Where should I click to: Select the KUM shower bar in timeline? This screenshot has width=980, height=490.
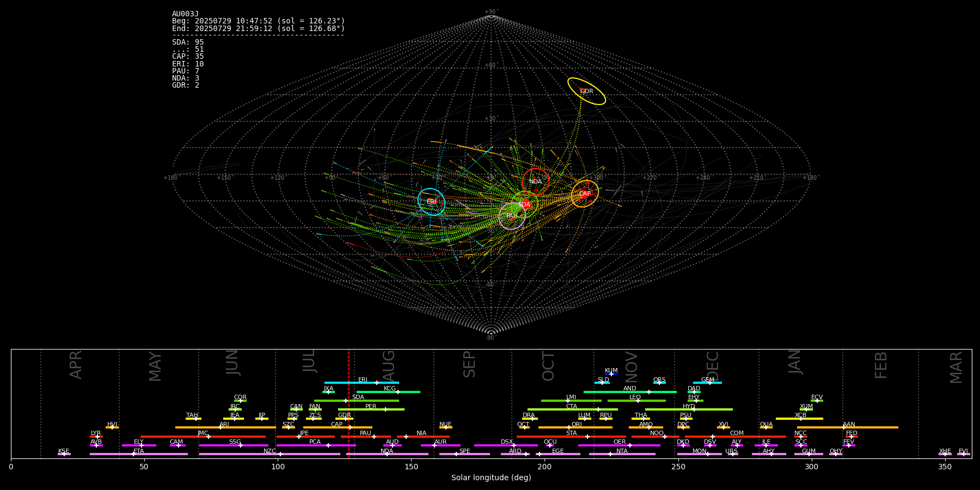(x=611, y=374)
